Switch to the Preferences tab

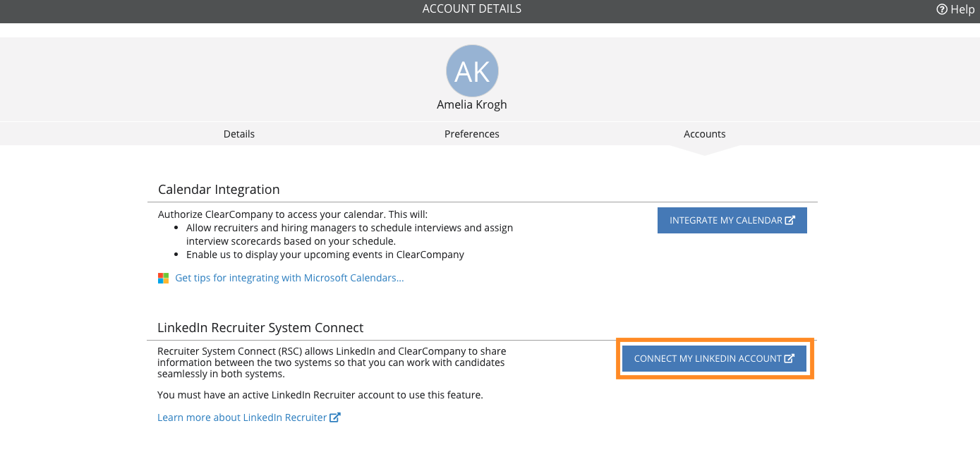coord(472,134)
